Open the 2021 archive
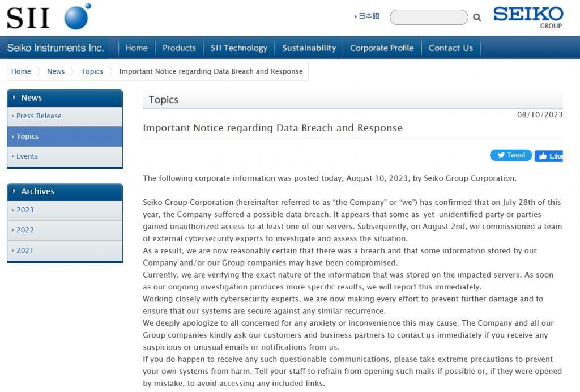Image resolution: width=580 pixels, height=392 pixels. (x=65, y=250)
